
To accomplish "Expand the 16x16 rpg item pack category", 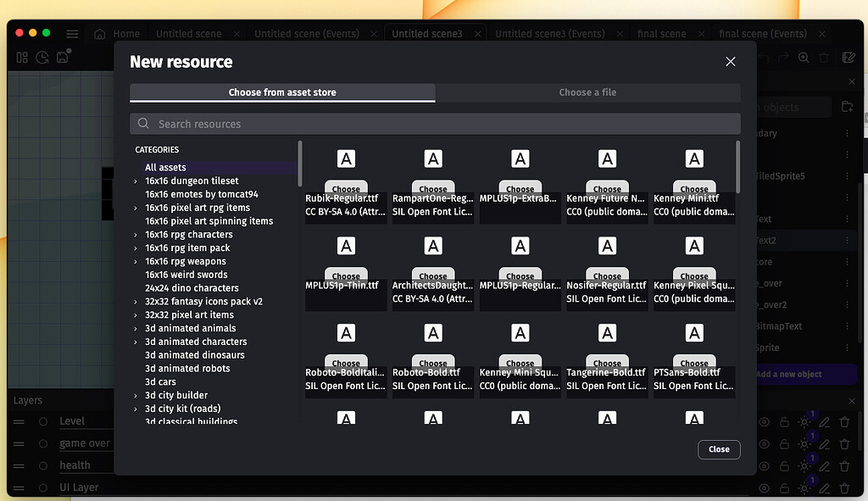I will [x=136, y=248].
